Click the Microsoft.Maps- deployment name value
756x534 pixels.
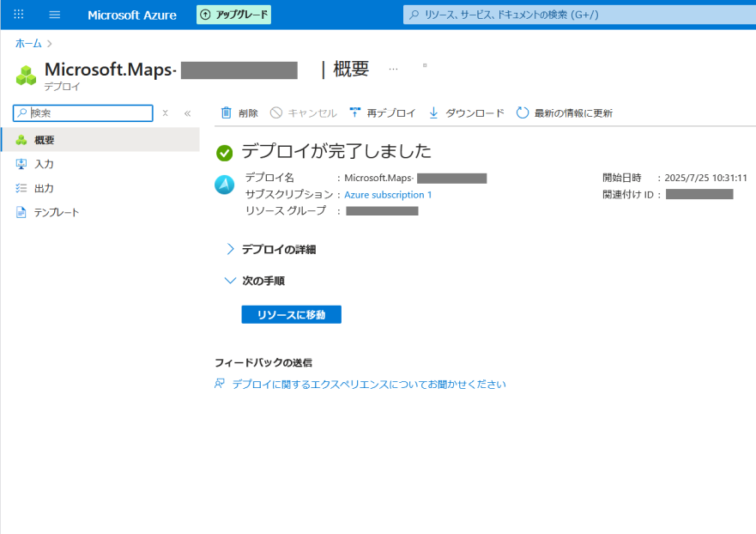415,179
